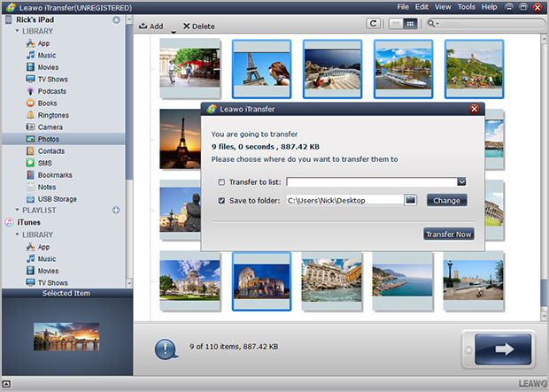The width and height of the screenshot is (549, 392).
Task: Select the Books category
Action: tap(42, 104)
